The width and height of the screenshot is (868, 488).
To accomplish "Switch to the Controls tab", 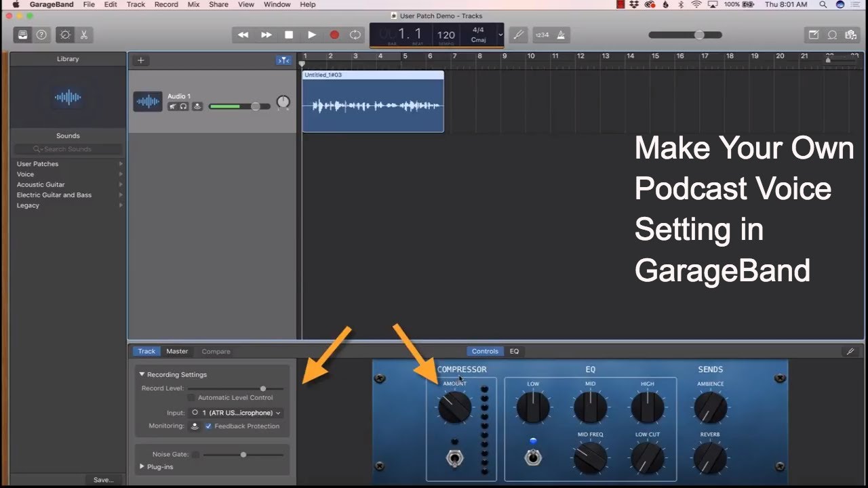I will click(485, 351).
